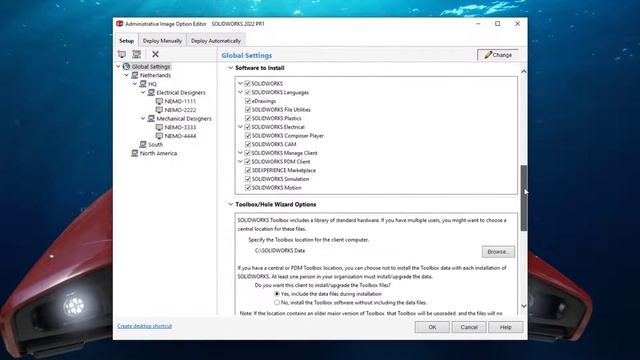
Task: Uncheck SOLIDWORKS Manage Client checkbox
Action: 247,153
